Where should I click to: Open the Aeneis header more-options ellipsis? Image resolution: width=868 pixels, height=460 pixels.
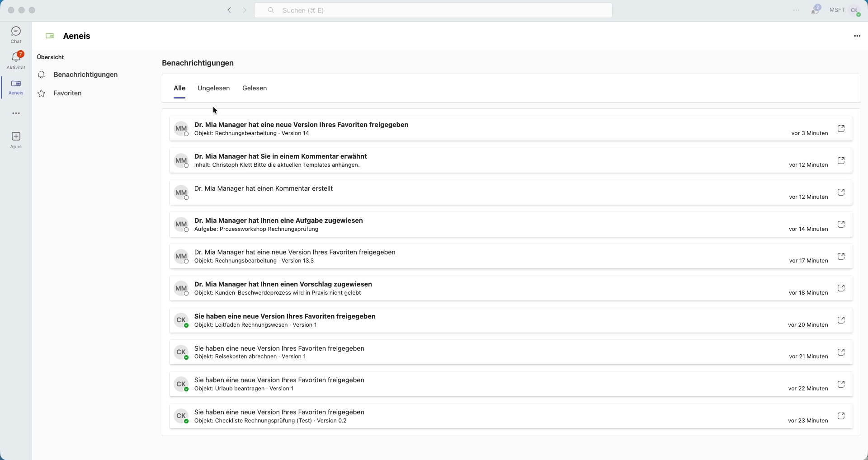tap(857, 36)
